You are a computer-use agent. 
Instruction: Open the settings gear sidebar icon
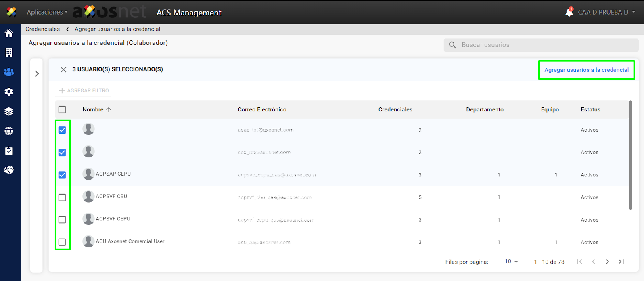9,92
